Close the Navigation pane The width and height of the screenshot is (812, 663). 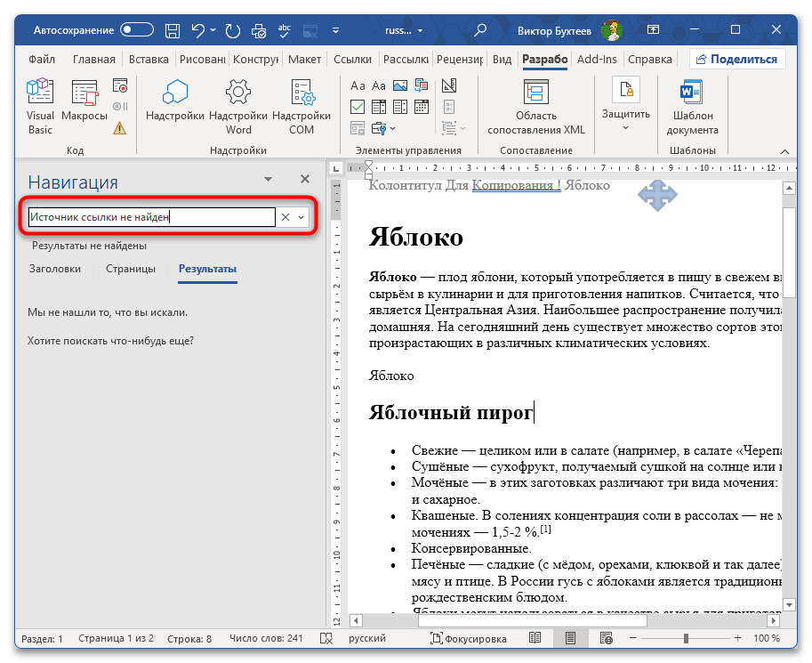click(305, 180)
